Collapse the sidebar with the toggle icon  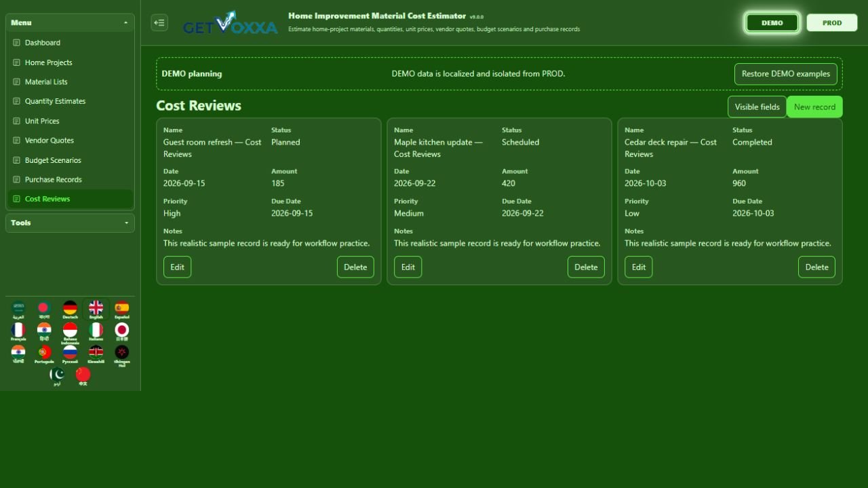click(x=159, y=22)
